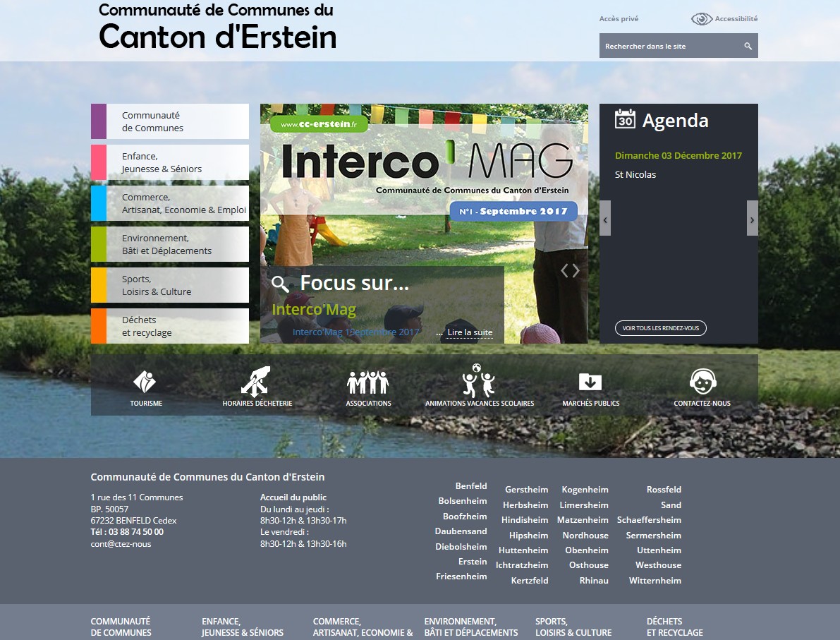This screenshot has width=840, height=640.
Task: Open Déchets et recyclage menu item
Action: (169, 326)
